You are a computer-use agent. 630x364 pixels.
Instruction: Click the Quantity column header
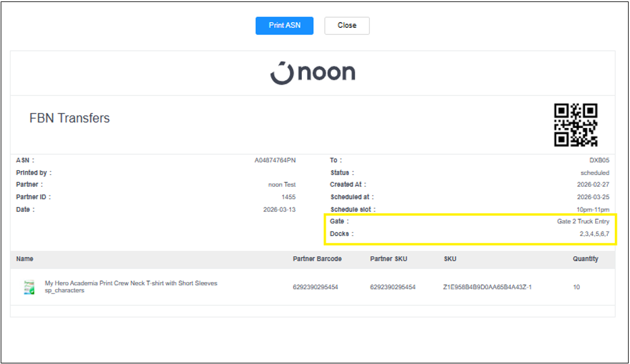coord(585,259)
